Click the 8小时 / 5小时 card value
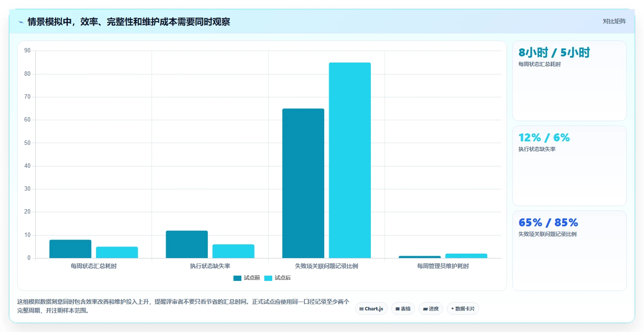The height and width of the screenshot is (332, 644). pyautogui.click(x=554, y=53)
